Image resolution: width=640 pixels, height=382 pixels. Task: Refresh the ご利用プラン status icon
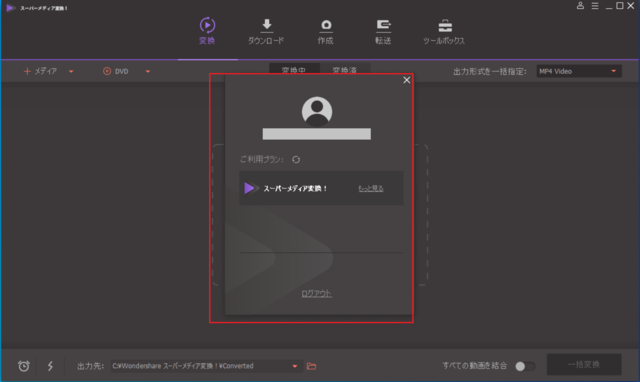296,160
